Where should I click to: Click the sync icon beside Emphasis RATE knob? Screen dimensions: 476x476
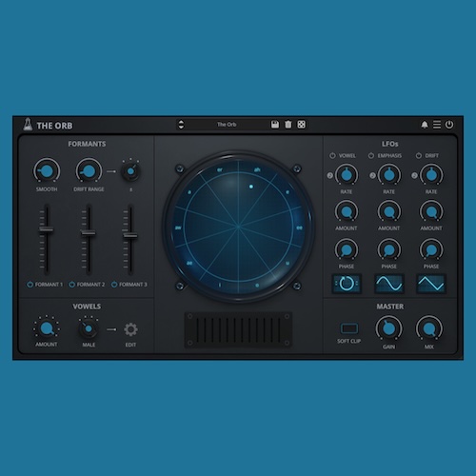point(372,175)
